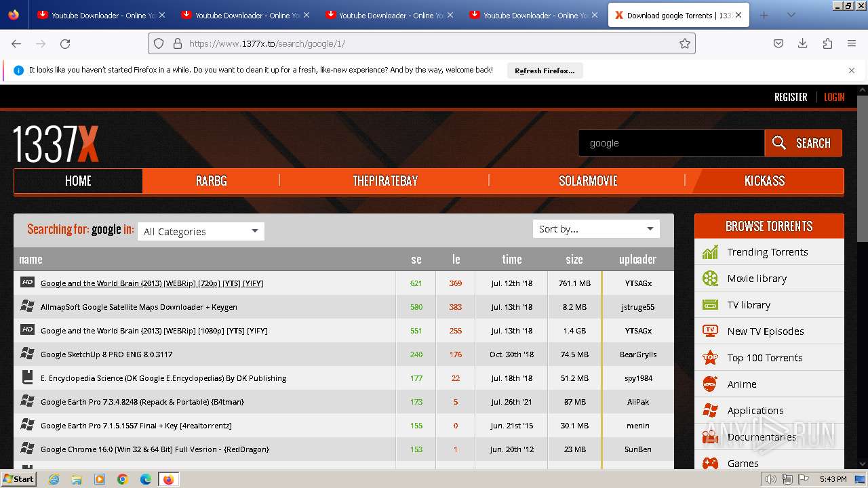Show site security padlock info
This screenshot has height=488, width=868.
(178, 43)
